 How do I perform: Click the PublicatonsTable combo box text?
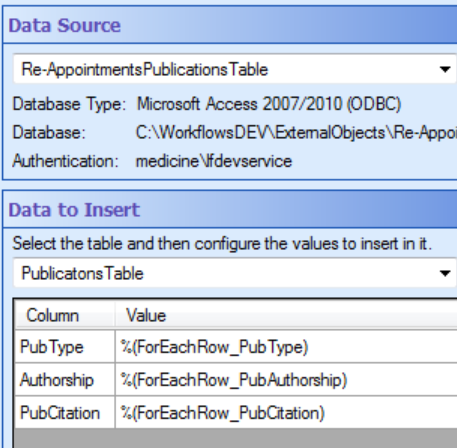82,274
